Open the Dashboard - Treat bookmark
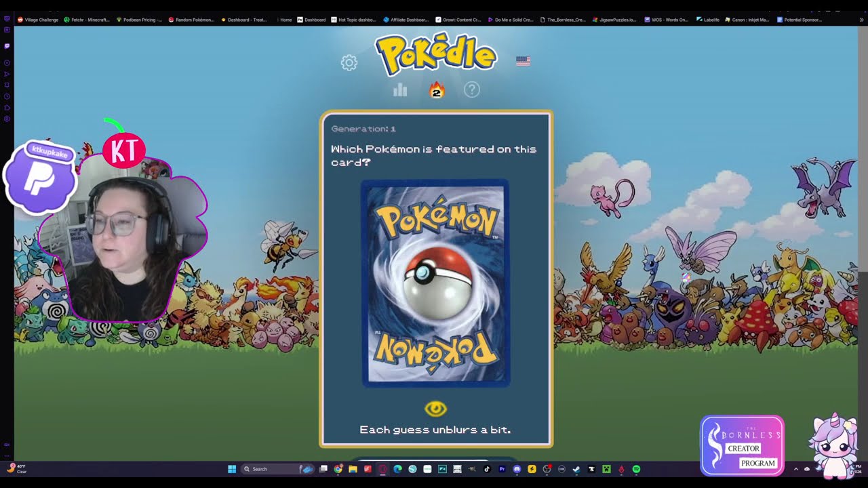This screenshot has height=488, width=868. tap(244, 20)
